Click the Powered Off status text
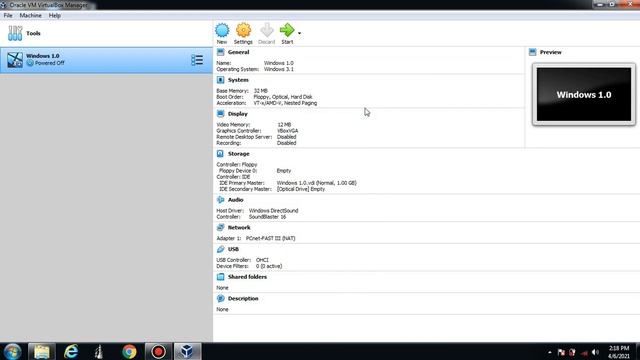The width and height of the screenshot is (640, 360). pyautogui.click(x=49, y=63)
